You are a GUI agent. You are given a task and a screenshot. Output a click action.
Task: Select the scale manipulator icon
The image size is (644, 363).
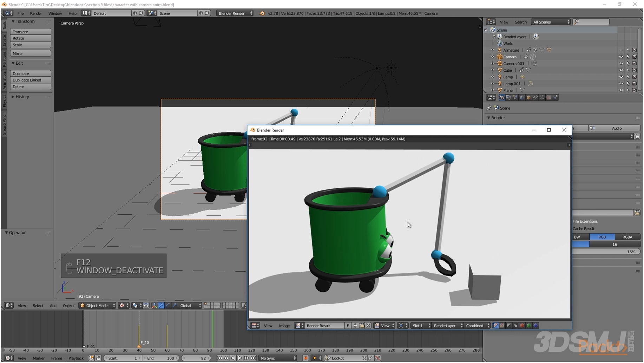click(175, 306)
